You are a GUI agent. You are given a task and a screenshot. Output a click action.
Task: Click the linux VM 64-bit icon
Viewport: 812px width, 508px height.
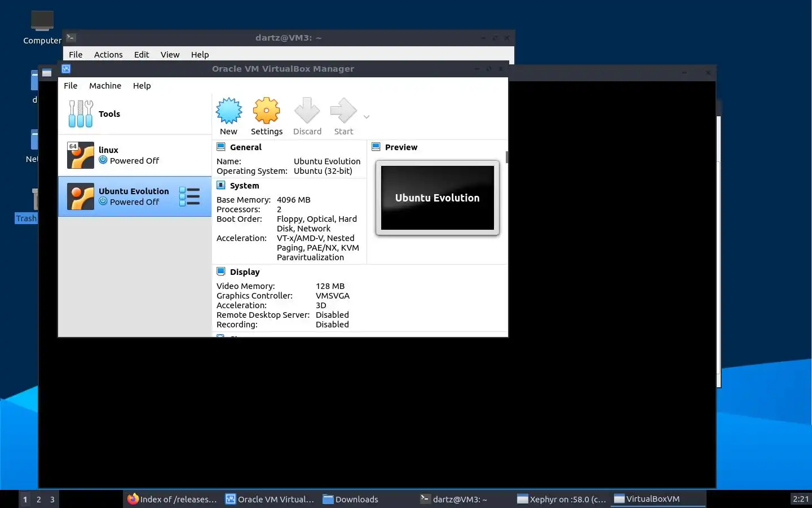(81, 155)
